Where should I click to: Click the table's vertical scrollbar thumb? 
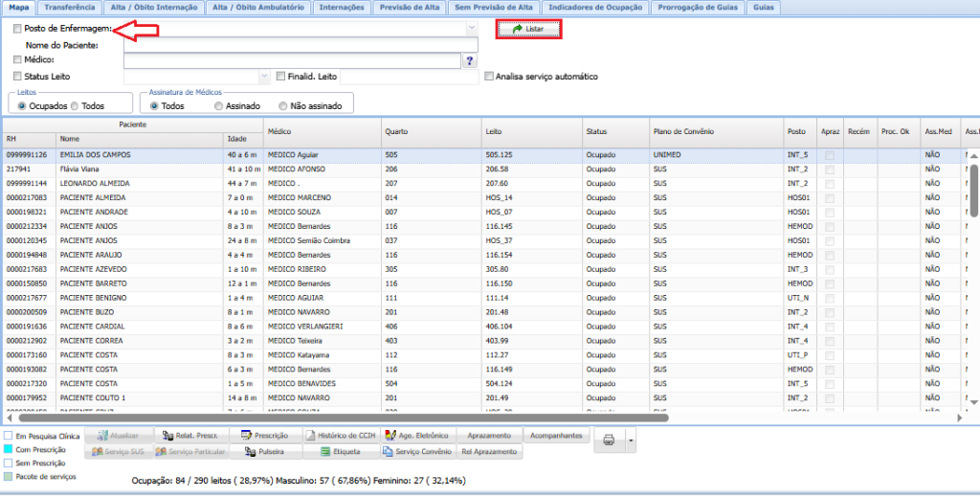[x=973, y=191]
